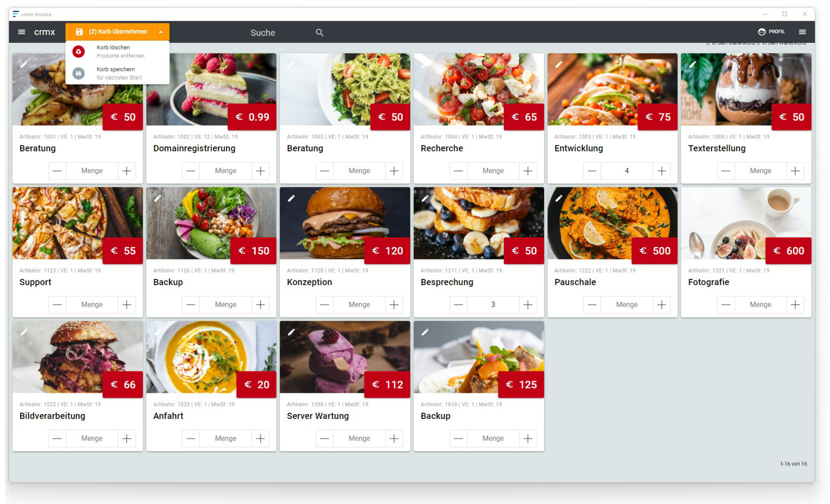Click the gray Korb speichern disk icon
The height and width of the screenshot is (504, 830).
(78, 73)
